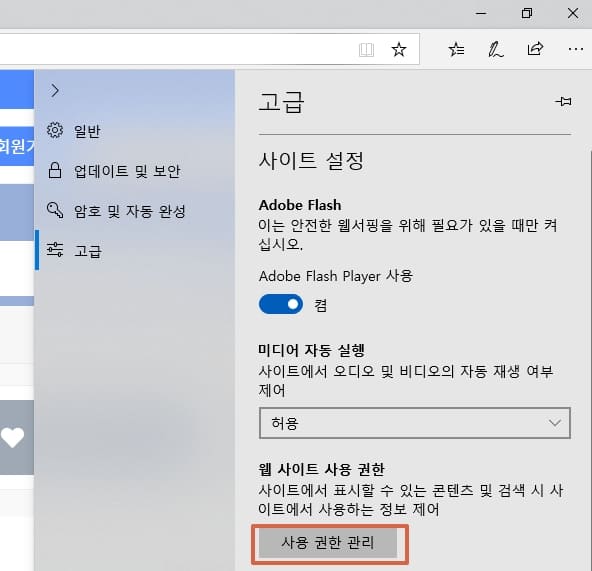Click the 사용 권한 관리 button
Image resolution: width=592 pixels, height=571 pixels.
[x=328, y=543]
